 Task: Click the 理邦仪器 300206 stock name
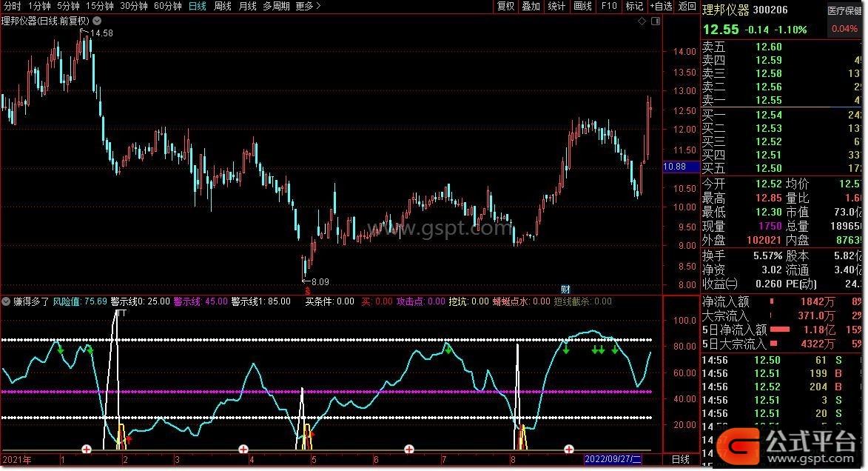tap(745, 10)
